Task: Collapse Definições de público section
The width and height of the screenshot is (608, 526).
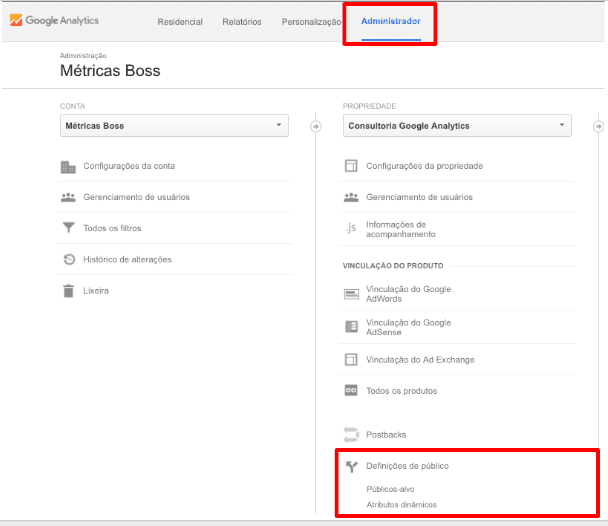Action: coord(407,466)
